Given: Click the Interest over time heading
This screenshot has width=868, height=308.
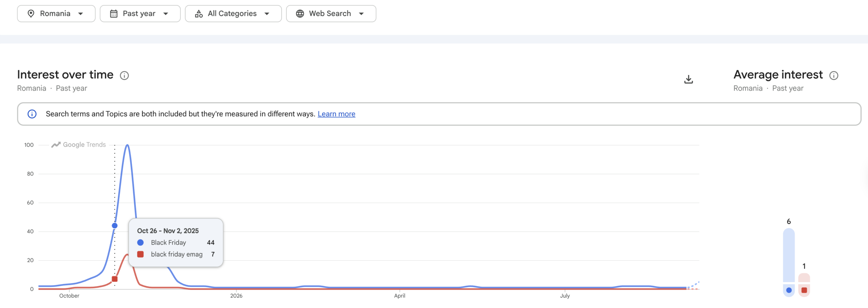Looking at the screenshot, I should (x=65, y=75).
